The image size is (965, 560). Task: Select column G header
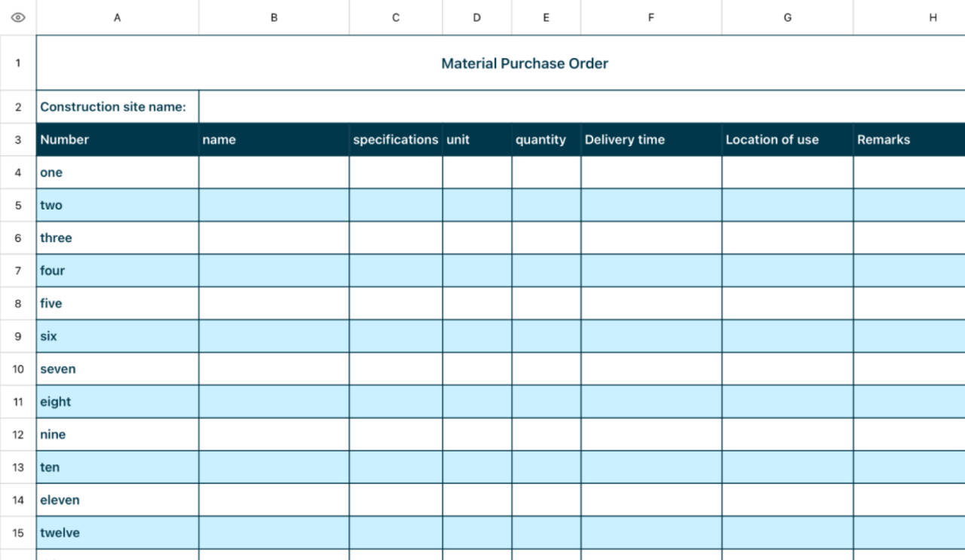[x=788, y=17]
